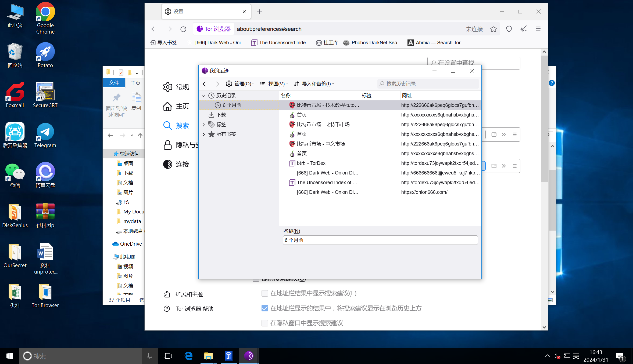
Task: Sort by 标签 column header
Action: (x=380, y=96)
